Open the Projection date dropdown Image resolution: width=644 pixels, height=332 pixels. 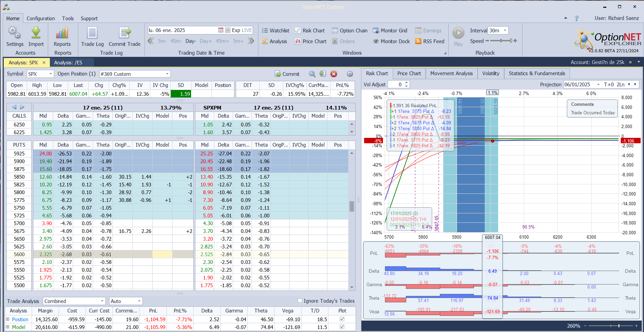(x=599, y=84)
